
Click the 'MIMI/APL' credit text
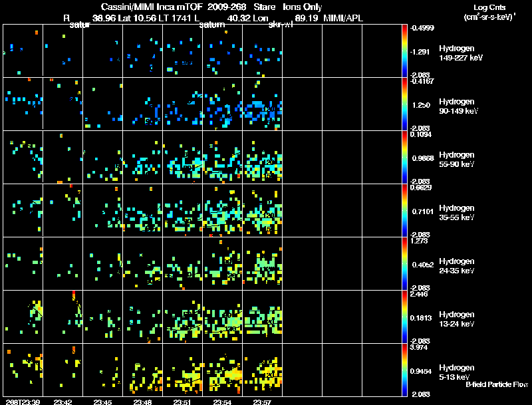tap(342, 19)
